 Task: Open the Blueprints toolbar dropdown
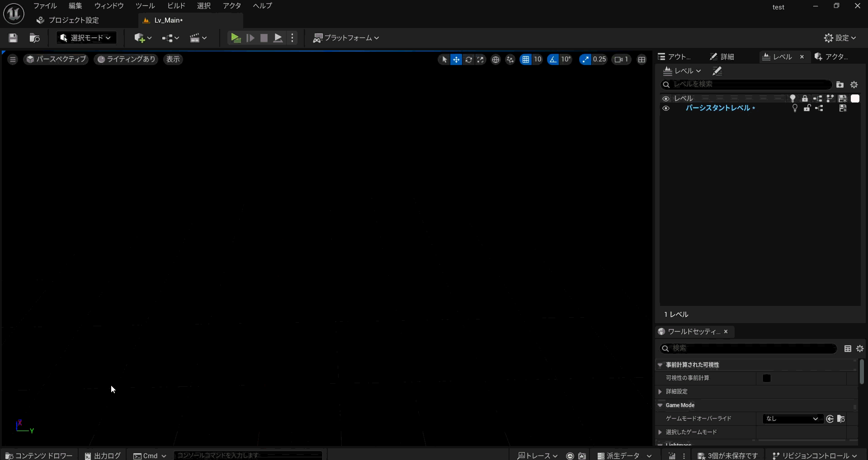pyautogui.click(x=170, y=38)
